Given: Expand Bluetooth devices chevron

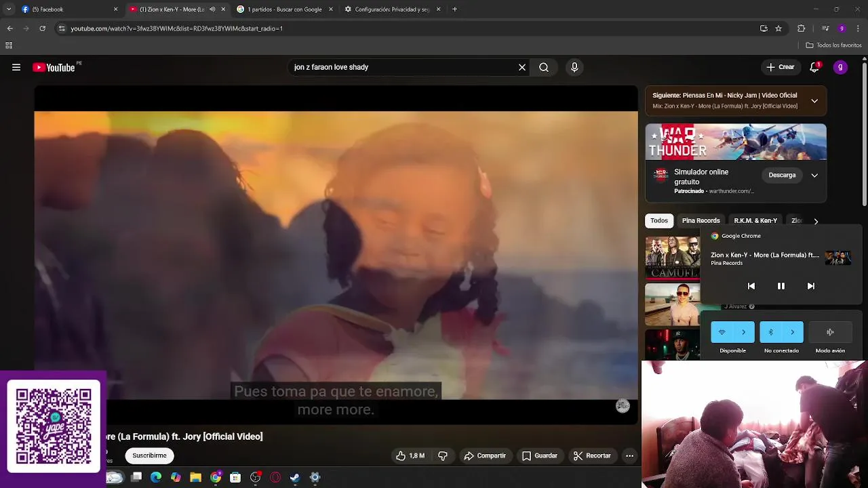Looking at the screenshot, I should [792, 332].
